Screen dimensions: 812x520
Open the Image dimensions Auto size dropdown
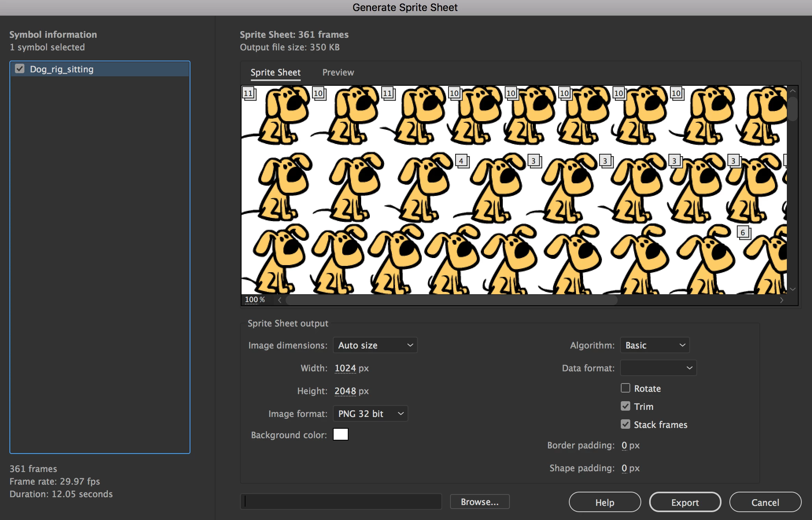click(375, 345)
